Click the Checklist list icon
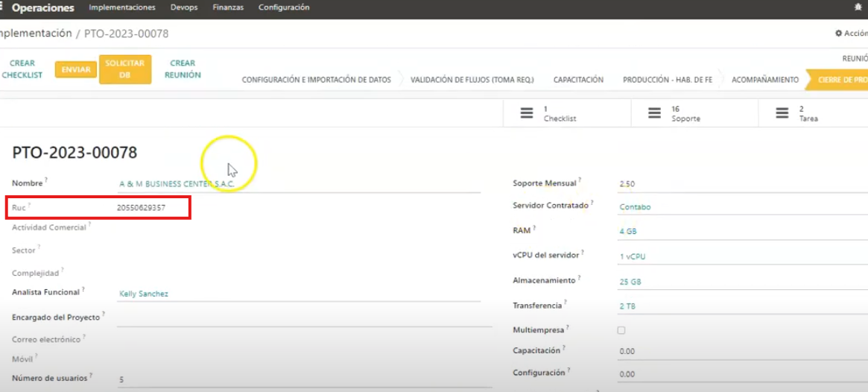This screenshot has height=392, width=868. pyautogui.click(x=527, y=113)
